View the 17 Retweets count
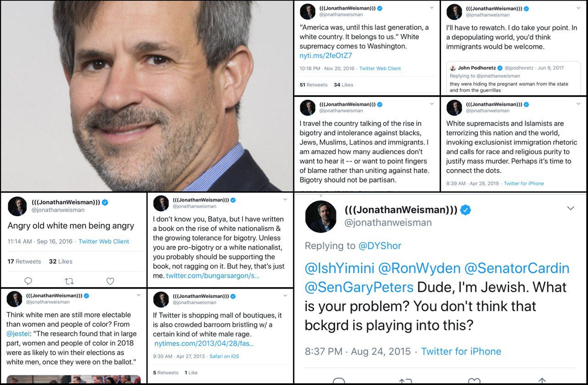 (24, 262)
